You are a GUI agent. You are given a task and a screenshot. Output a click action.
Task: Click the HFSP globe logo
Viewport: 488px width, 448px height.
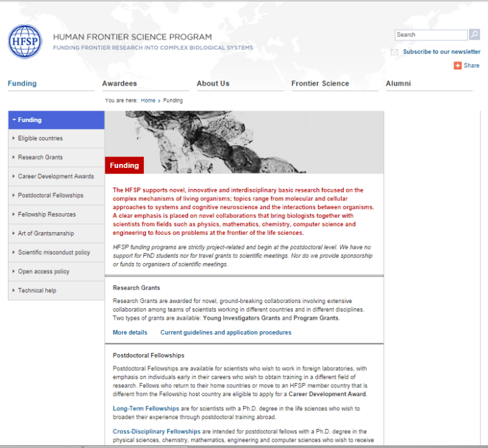(25, 42)
